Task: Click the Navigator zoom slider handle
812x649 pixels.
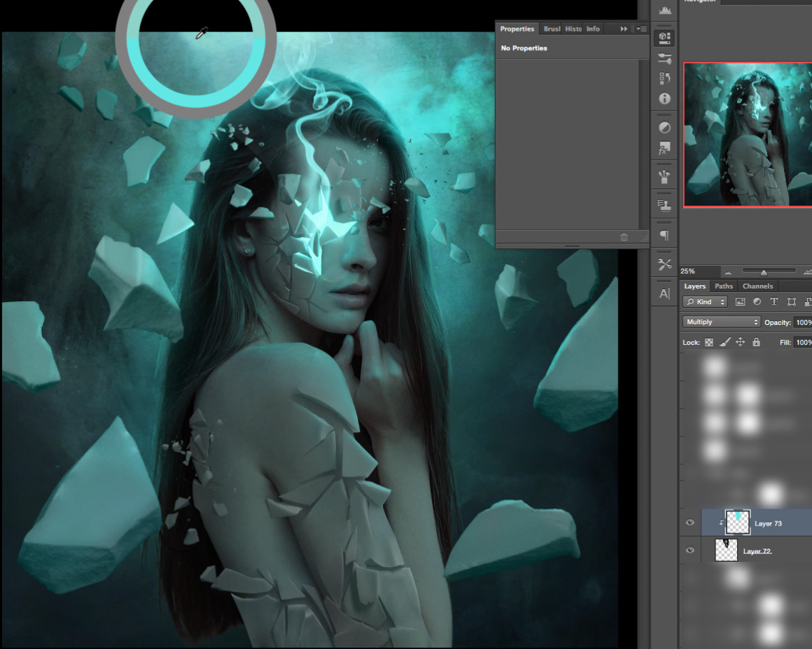Action: point(763,272)
